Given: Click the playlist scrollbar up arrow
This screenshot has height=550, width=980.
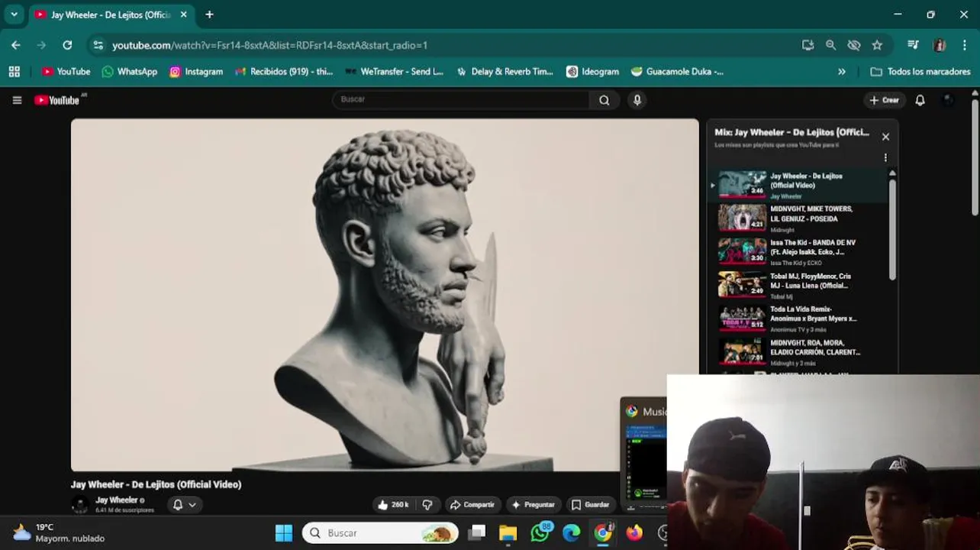Looking at the screenshot, I should point(892,174).
